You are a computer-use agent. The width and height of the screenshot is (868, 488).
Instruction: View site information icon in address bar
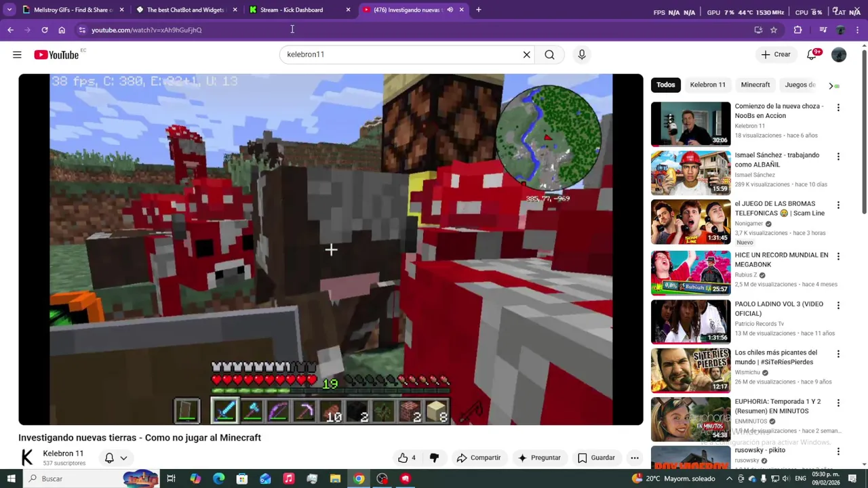[x=82, y=30]
